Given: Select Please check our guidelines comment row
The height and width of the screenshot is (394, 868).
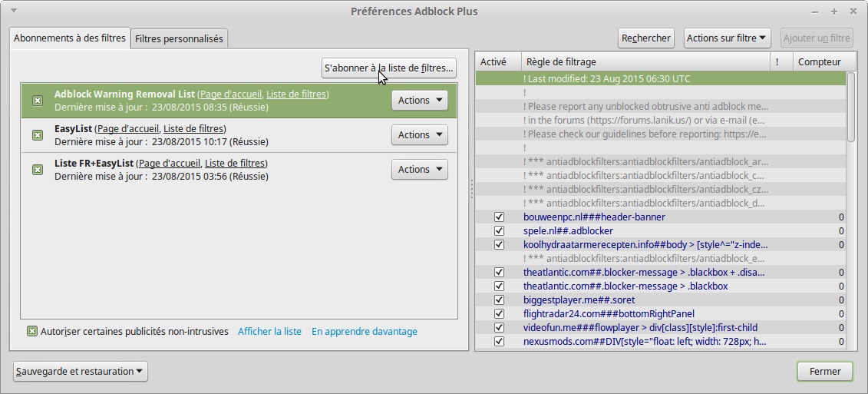Looking at the screenshot, I should pos(661,134).
